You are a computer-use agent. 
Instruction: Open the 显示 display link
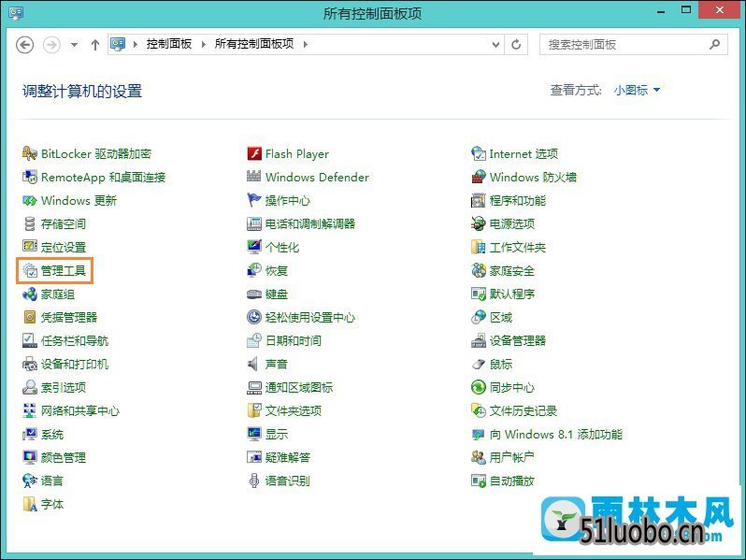tap(277, 434)
